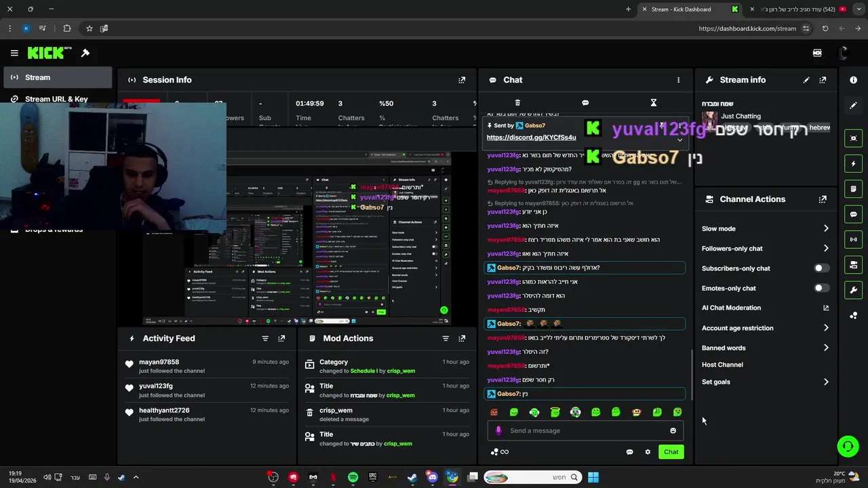Open chat settings gear icon
The height and width of the screenshot is (488, 868).
(648, 452)
